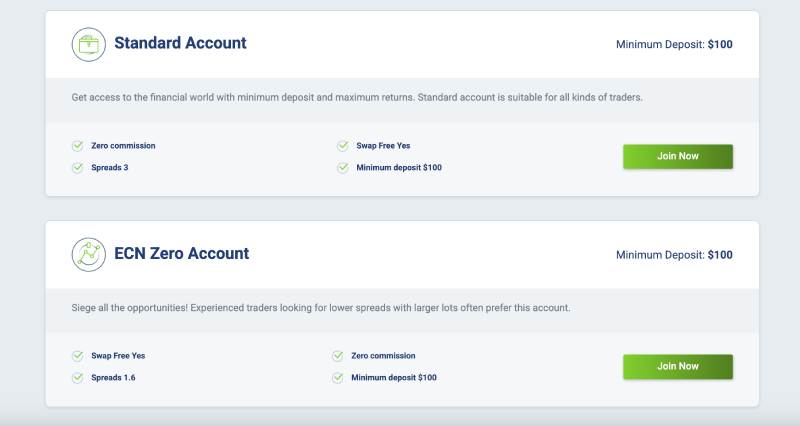Click checkmark icon beside Spreads 3
Screen dimensions: 800x426
(77, 167)
